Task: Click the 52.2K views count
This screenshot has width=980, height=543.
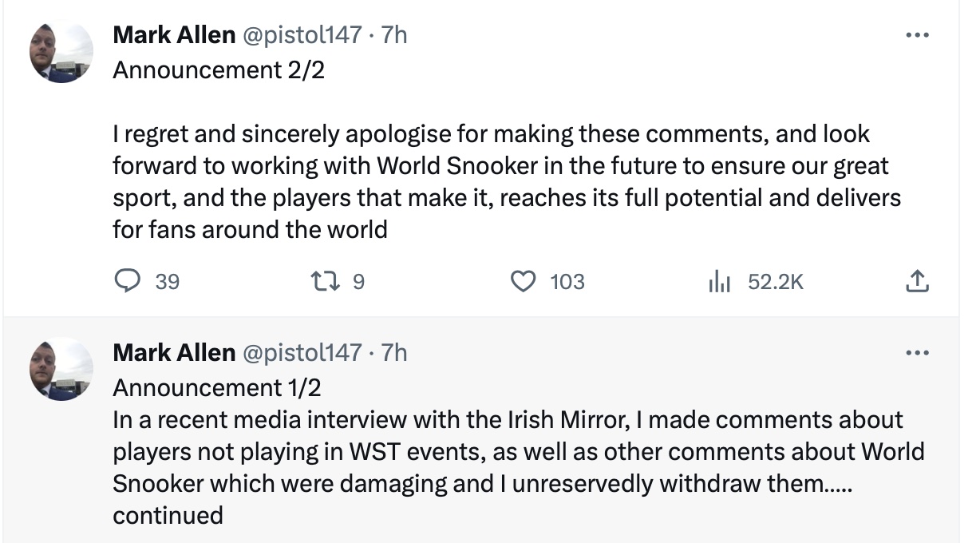Action: pos(776,282)
